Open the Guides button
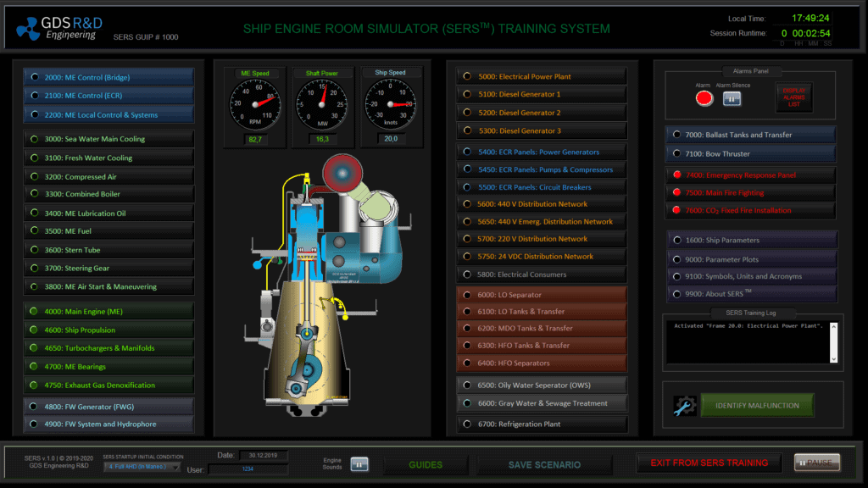 click(426, 465)
